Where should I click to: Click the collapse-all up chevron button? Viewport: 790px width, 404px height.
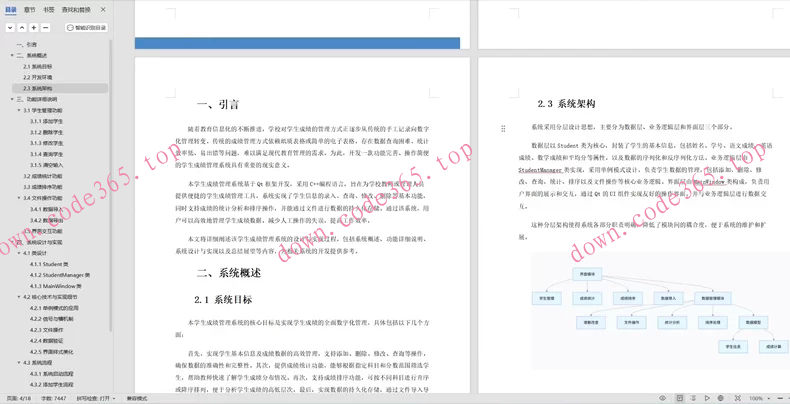click(22, 28)
